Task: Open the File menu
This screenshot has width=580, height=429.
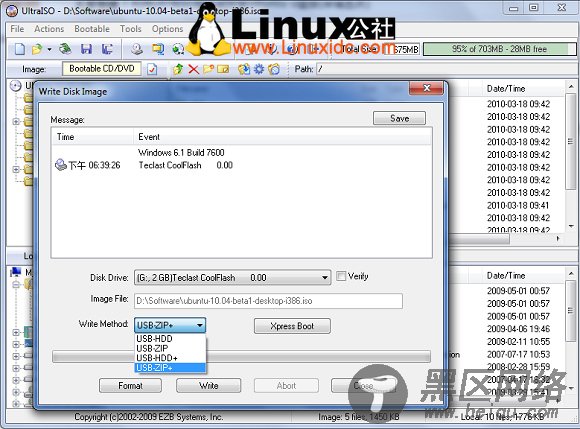Action: tap(17, 29)
